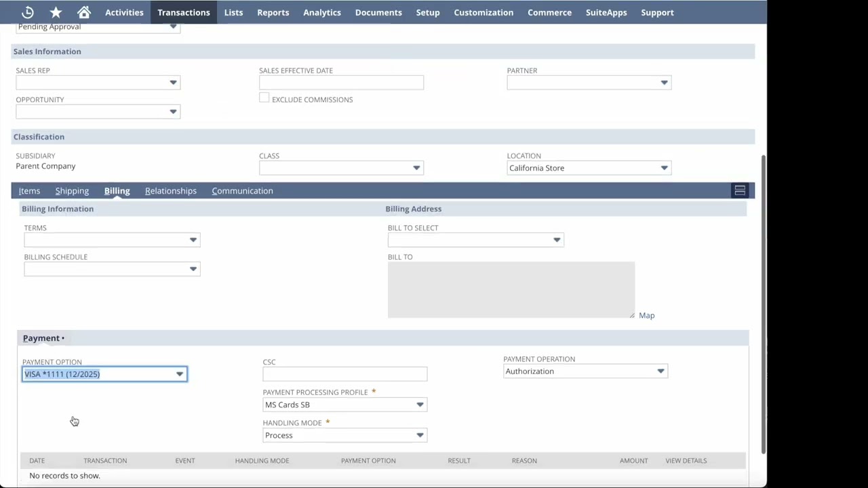
Task: Open the Analytics menu
Action: tap(322, 12)
